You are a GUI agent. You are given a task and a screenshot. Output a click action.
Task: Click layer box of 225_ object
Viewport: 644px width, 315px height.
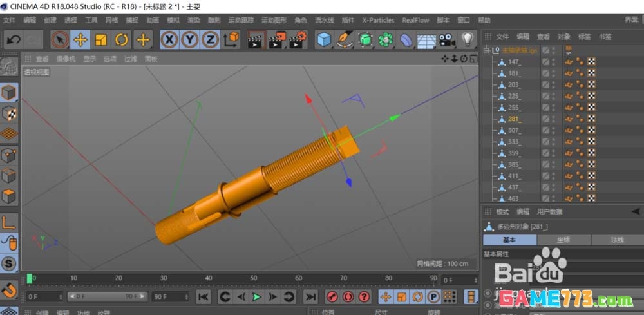[545, 96]
